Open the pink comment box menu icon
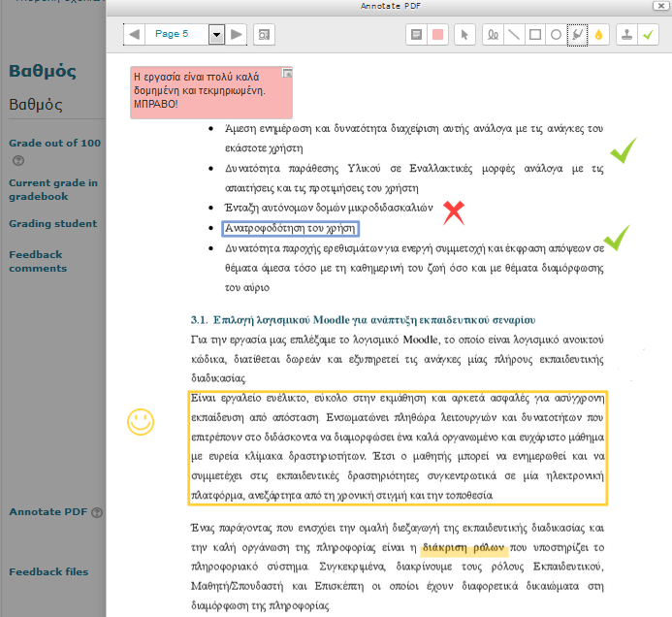Viewport: 672px width, 617px height. [287, 74]
